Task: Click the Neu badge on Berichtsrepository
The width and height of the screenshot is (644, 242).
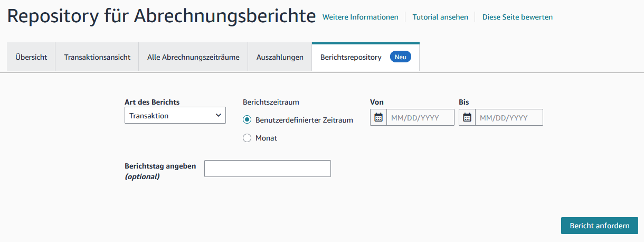Action: [400, 57]
